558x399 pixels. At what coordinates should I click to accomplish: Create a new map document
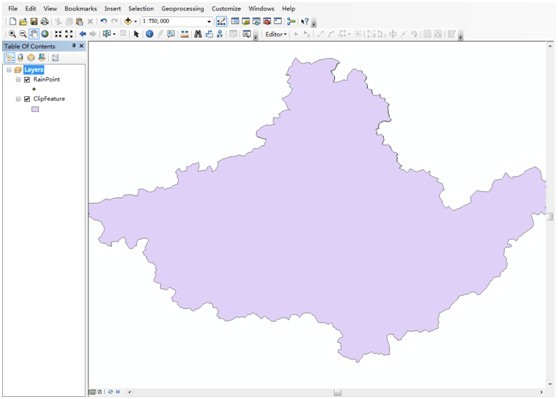(12, 21)
